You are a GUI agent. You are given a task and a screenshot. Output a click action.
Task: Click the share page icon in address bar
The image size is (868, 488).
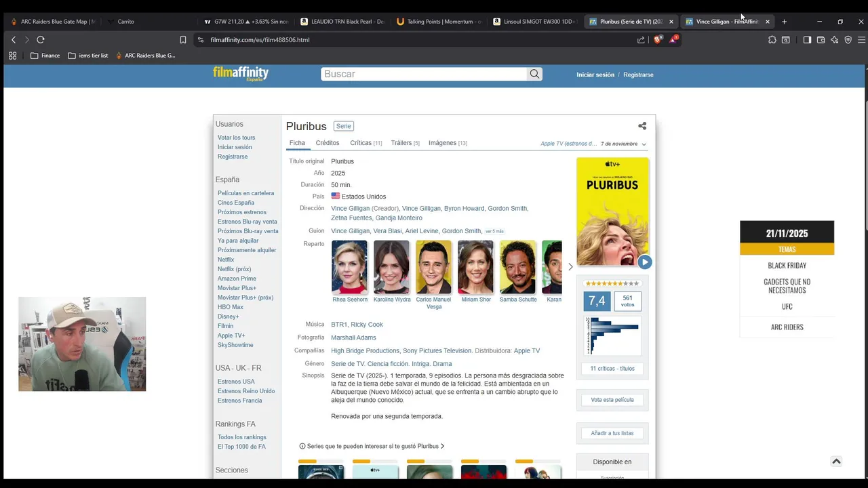click(x=641, y=40)
